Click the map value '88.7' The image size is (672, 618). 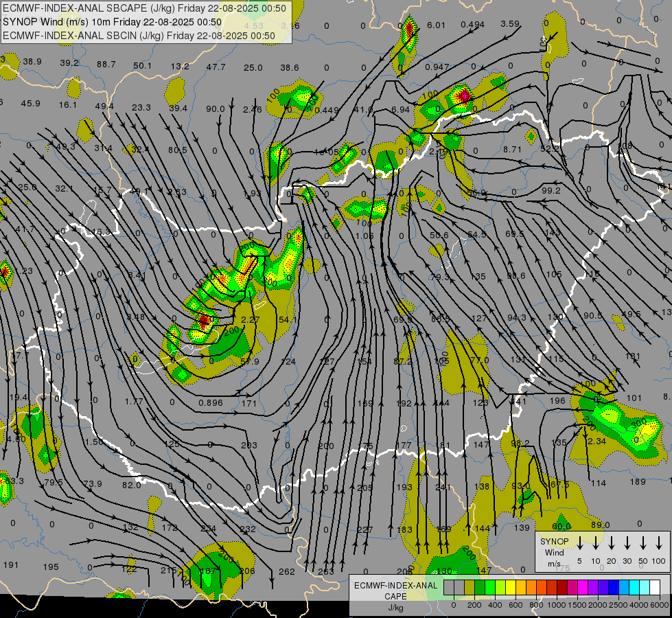pyautogui.click(x=106, y=65)
